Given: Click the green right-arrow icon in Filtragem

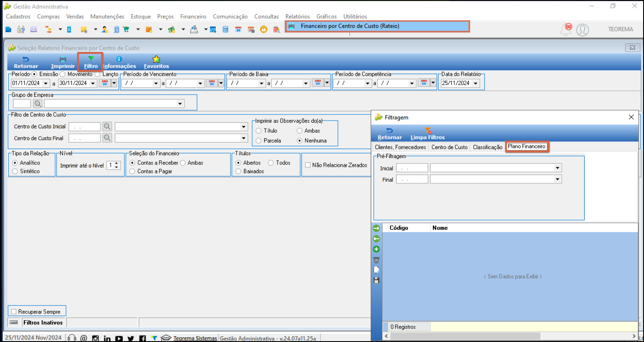Looking at the screenshot, I should pyautogui.click(x=376, y=228).
